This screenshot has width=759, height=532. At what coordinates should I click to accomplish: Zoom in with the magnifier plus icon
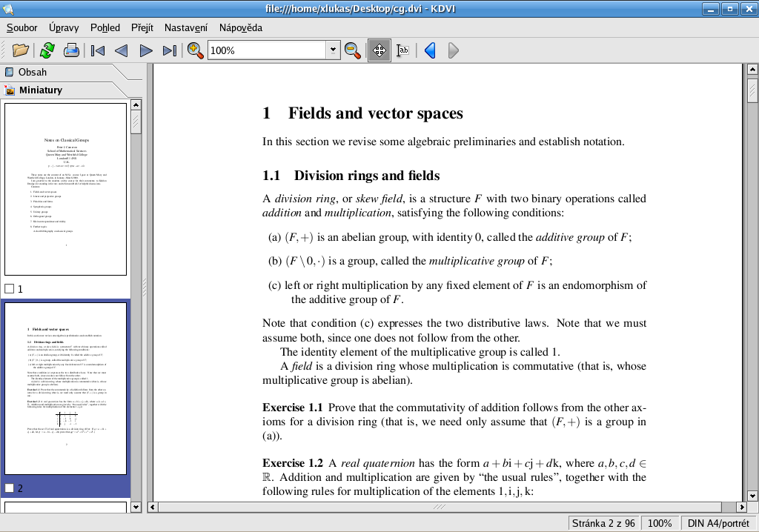click(x=195, y=50)
